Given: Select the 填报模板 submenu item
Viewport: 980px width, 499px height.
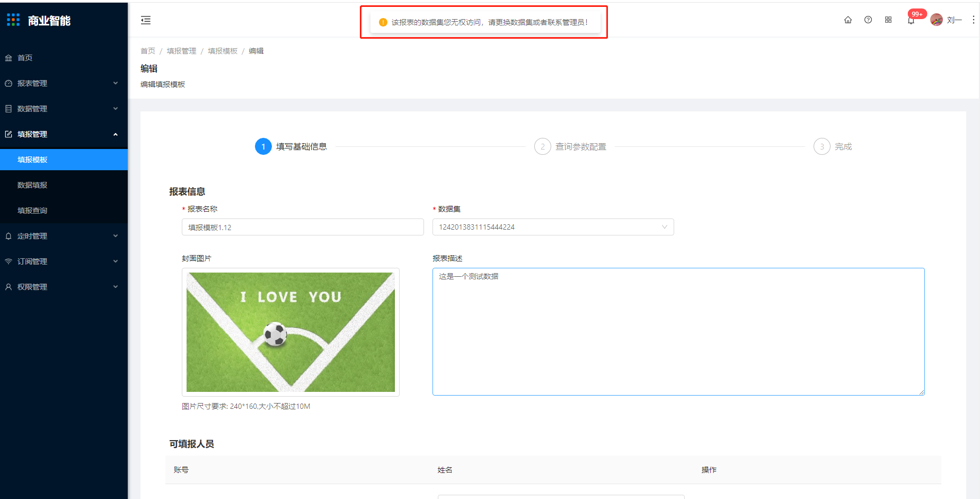Looking at the screenshot, I should pyautogui.click(x=64, y=160).
